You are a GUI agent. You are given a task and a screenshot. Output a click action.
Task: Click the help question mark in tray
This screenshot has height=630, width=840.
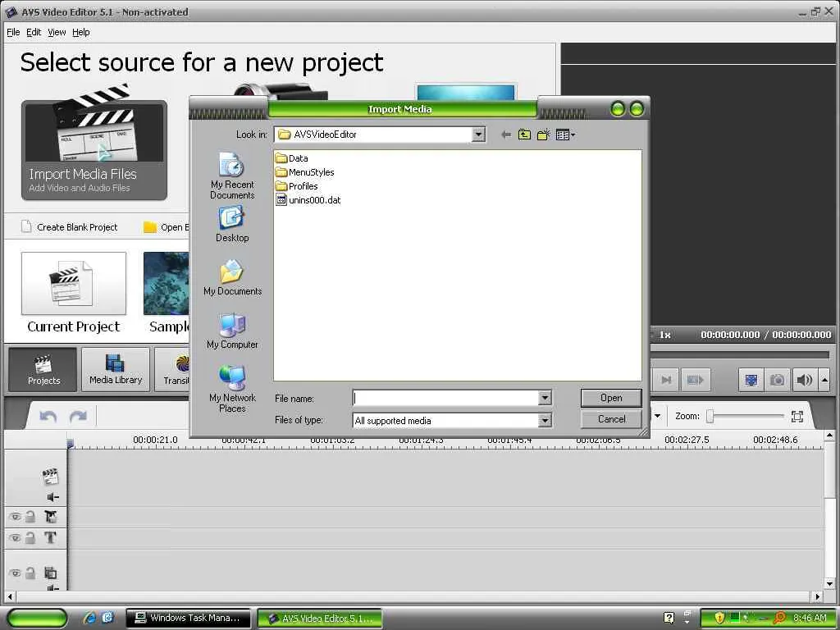point(669,618)
